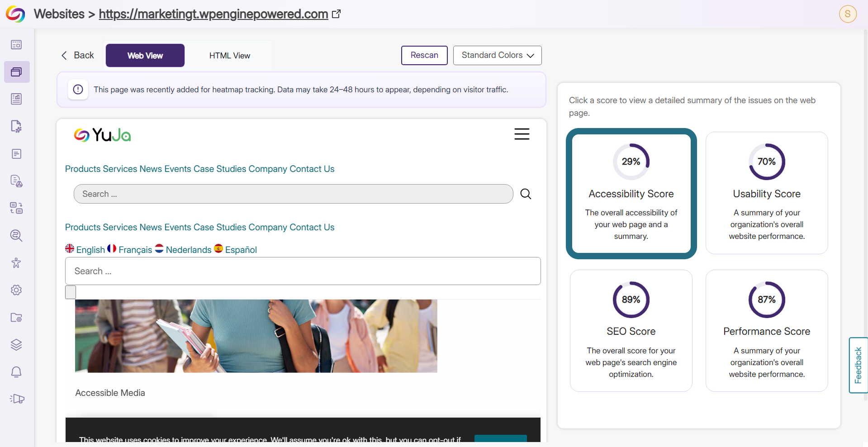The height and width of the screenshot is (447, 868).
Task: Open the Feedback side tab
Action: point(858,365)
